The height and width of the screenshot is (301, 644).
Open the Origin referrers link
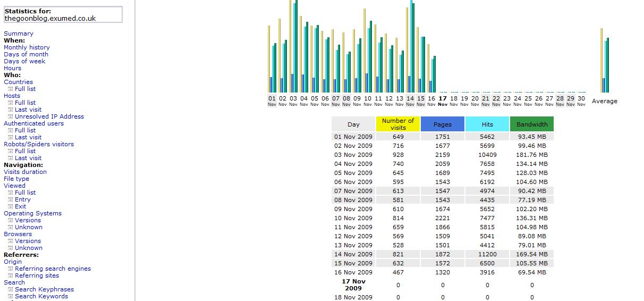coord(13,262)
